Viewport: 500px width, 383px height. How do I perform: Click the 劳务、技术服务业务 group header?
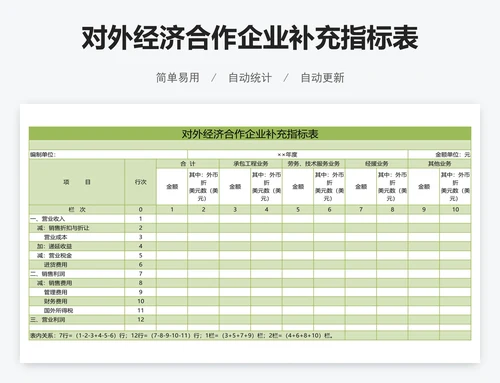(314, 164)
